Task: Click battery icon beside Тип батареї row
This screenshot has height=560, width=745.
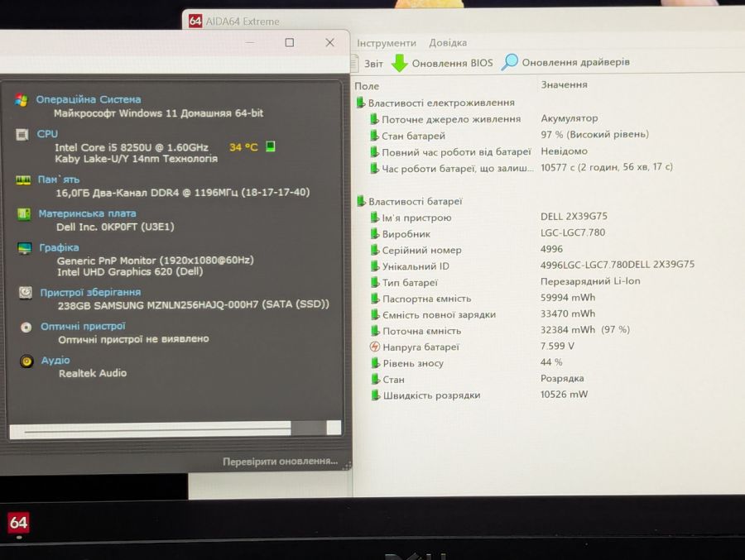Action: pos(375,283)
